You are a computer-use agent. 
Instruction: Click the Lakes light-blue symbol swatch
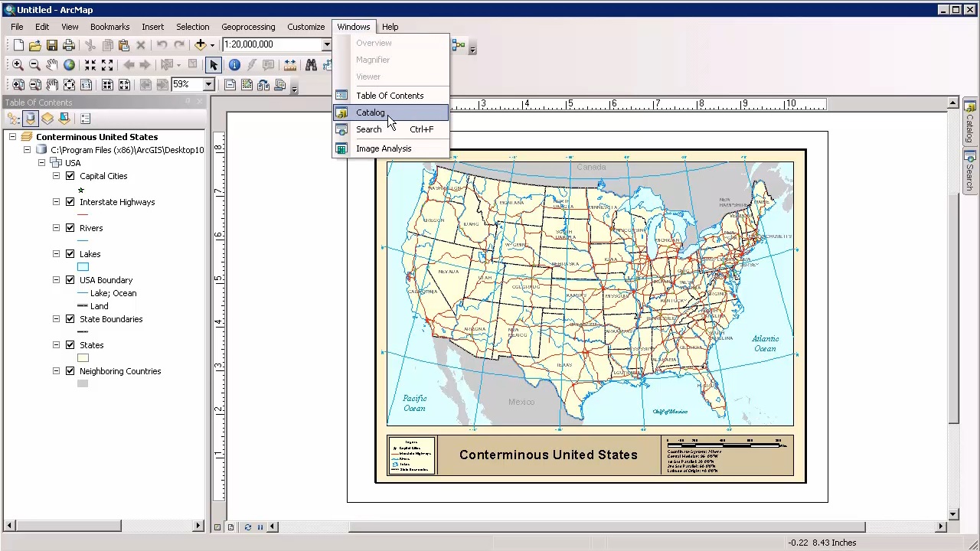coord(83,267)
